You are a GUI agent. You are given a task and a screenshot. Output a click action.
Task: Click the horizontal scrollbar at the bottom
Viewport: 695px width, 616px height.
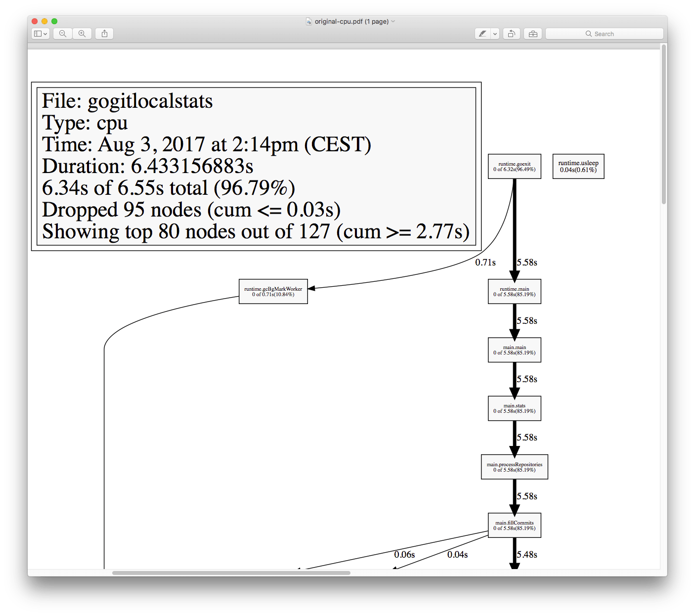pos(231,573)
